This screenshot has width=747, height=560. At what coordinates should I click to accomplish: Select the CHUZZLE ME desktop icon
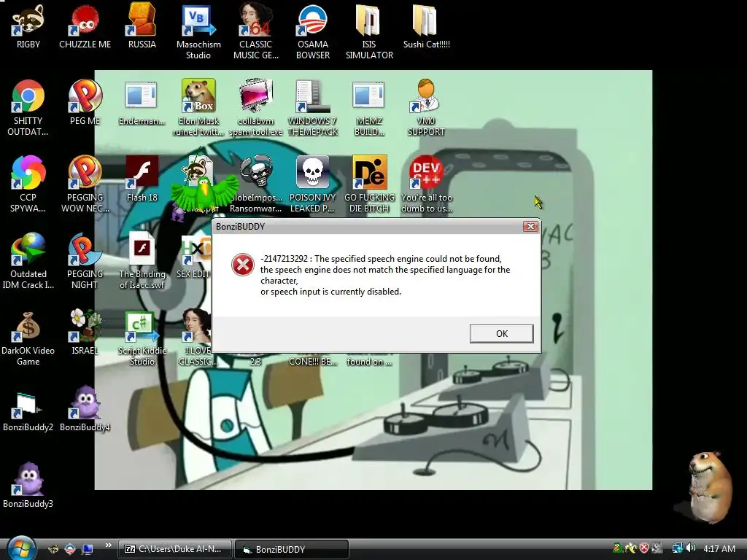(85, 26)
